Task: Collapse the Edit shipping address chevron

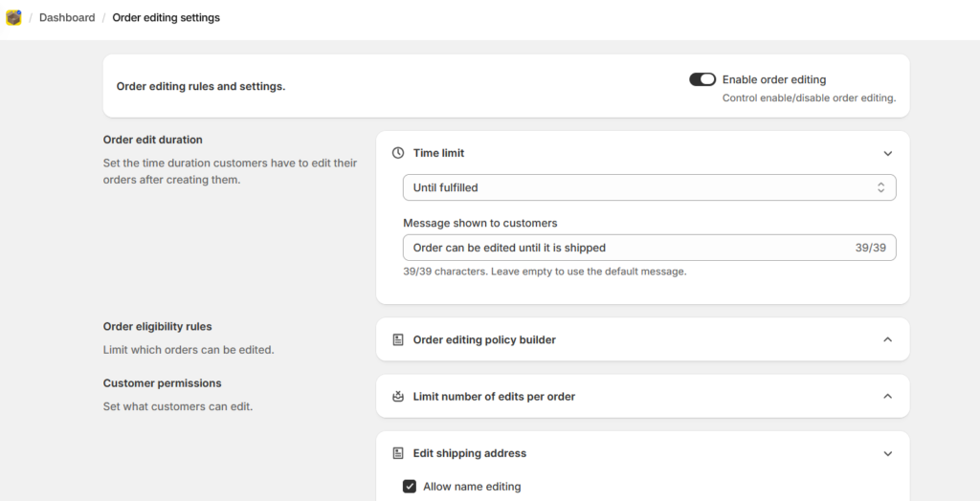Action: coord(887,453)
